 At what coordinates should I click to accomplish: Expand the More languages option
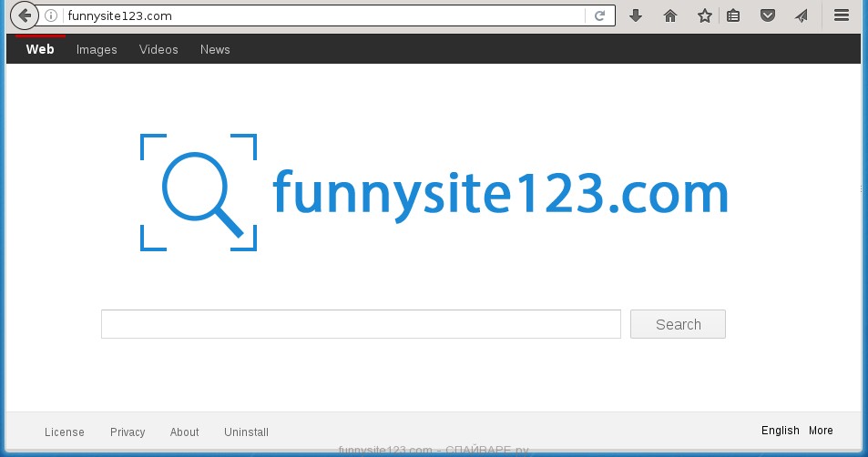click(x=820, y=431)
